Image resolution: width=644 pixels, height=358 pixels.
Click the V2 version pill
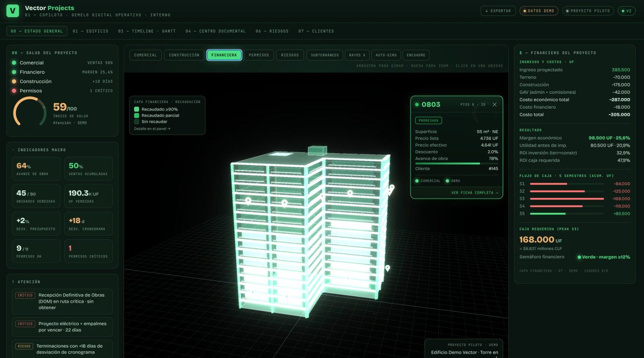tap(627, 11)
